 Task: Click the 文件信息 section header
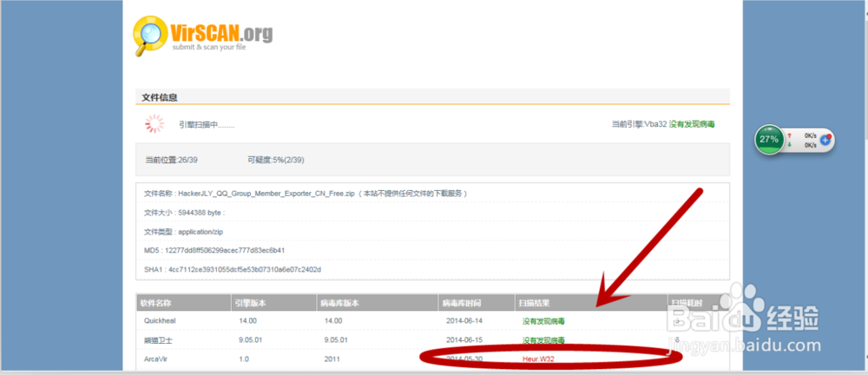(x=160, y=97)
